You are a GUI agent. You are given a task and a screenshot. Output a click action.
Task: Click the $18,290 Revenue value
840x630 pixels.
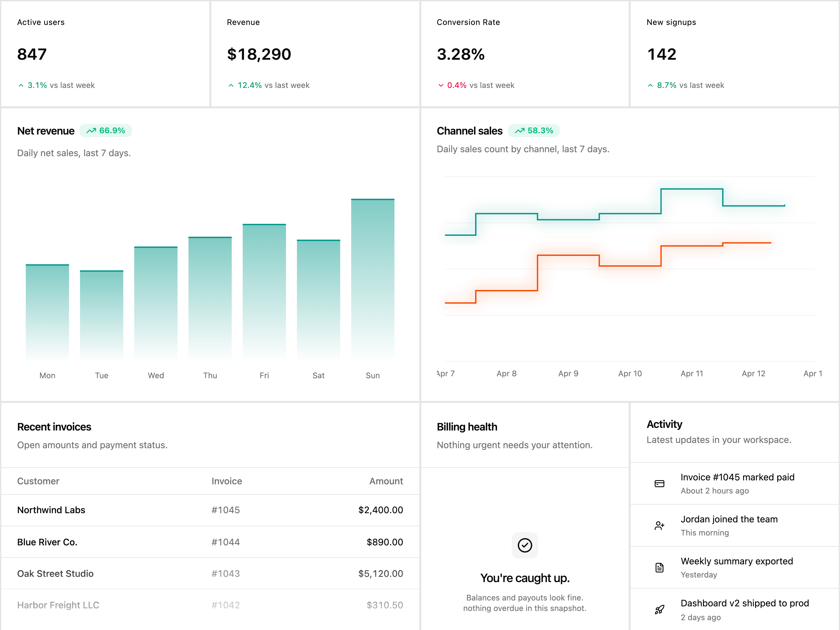pyautogui.click(x=259, y=54)
